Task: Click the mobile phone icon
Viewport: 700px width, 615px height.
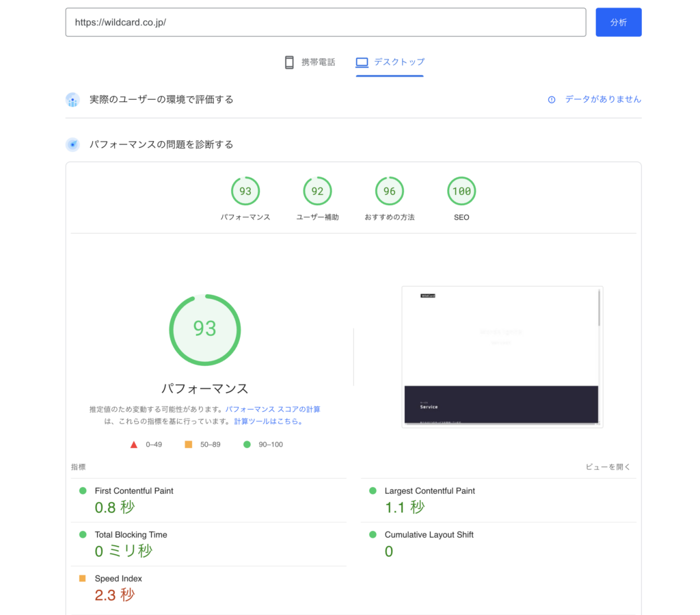Action: (x=289, y=62)
